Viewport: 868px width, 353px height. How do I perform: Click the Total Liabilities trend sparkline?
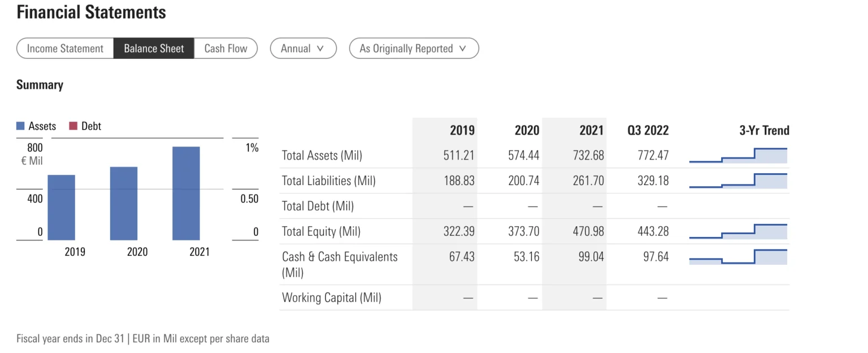click(x=738, y=181)
